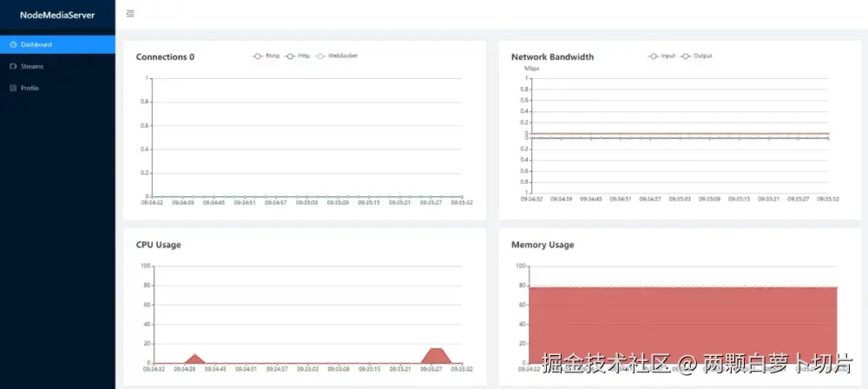Click the 09:35:03 label on CPU Usage axis
Image resolution: width=868 pixels, height=389 pixels.
(306, 369)
